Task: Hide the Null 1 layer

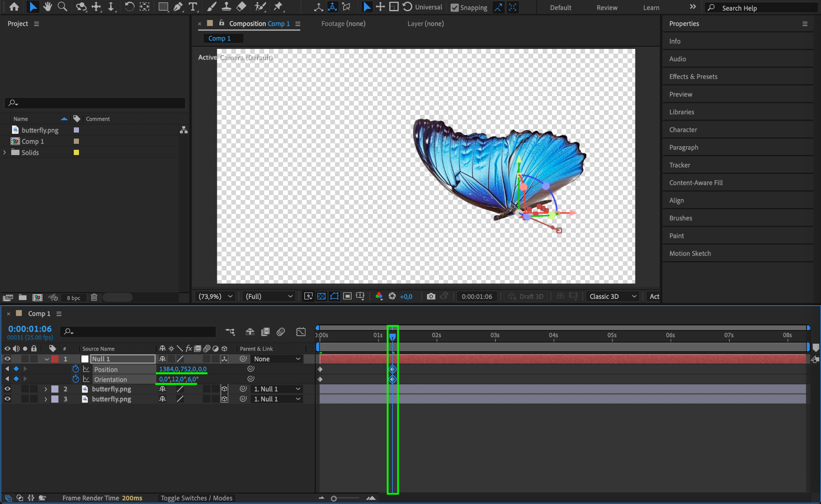Action: point(7,359)
